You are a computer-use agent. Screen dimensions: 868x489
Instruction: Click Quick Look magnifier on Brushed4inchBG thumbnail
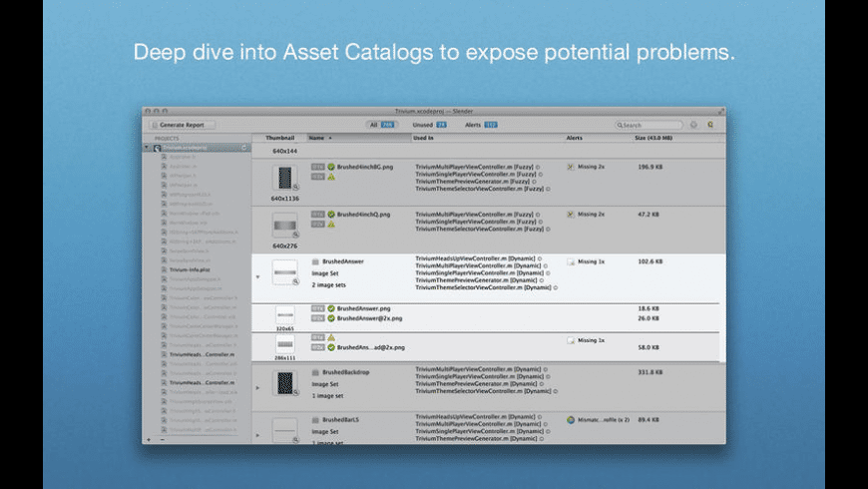296,188
